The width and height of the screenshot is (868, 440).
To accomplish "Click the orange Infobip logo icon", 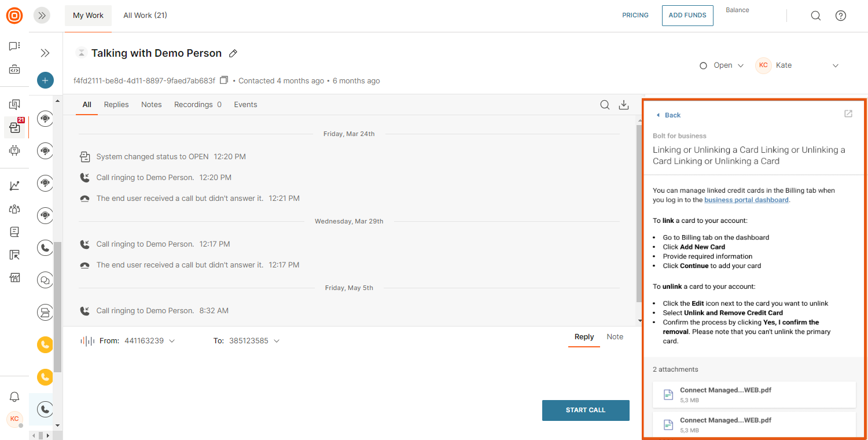I will (x=14, y=16).
